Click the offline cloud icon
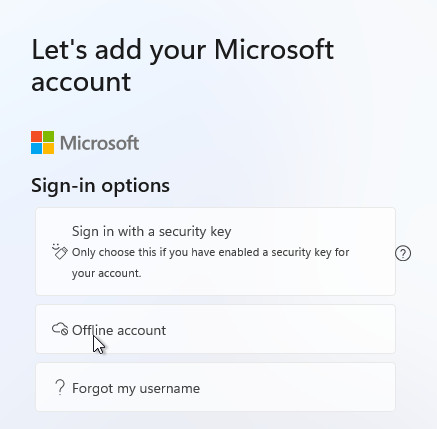This screenshot has width=437, height=429. pos(60,329)
